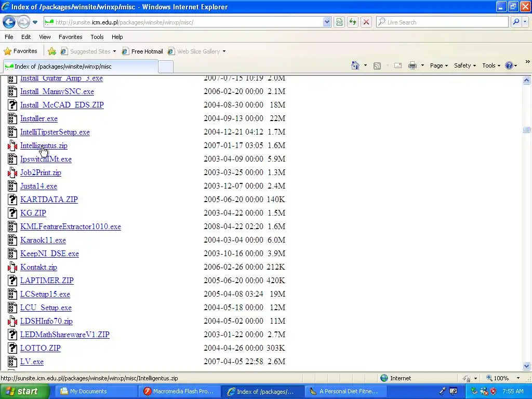Expand the Home button dropdown arrow
This screenshot has width=532, height=399.
click(x=365, y=65)
